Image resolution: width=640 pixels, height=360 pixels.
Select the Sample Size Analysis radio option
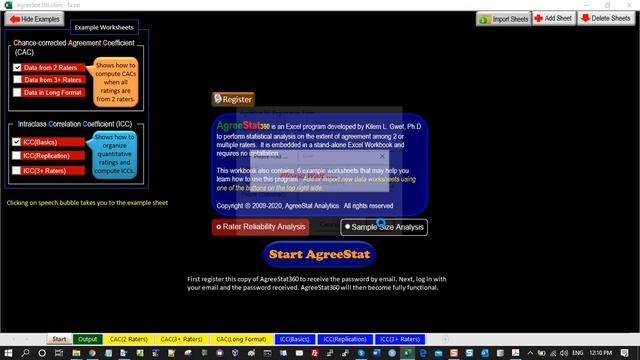point(384,227)
